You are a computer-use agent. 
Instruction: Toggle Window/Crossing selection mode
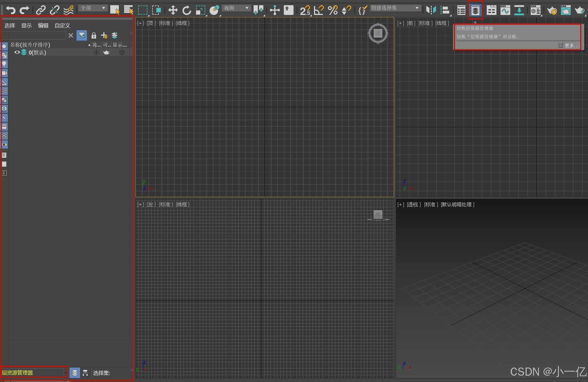pyautogui.click(x=157, y=10)
